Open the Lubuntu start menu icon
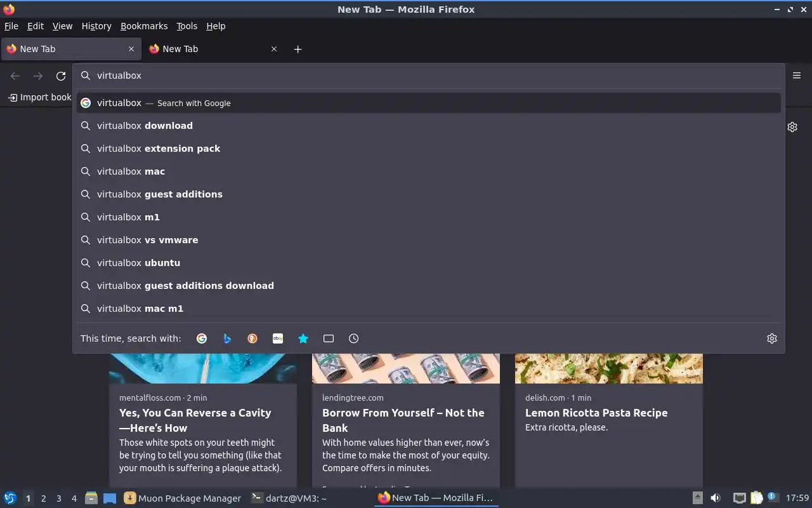Screen dimensions: 812x508 10,498
